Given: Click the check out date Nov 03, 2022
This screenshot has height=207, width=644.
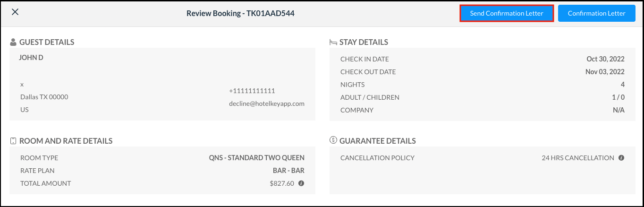Looking at the screenshot, I should [x=604, y=72].
